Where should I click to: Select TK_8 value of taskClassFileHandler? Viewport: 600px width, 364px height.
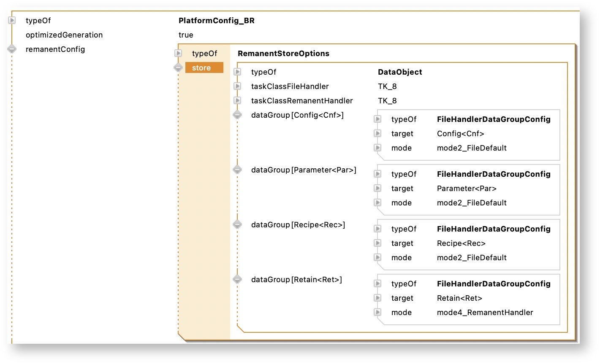(x=387, y=86)
